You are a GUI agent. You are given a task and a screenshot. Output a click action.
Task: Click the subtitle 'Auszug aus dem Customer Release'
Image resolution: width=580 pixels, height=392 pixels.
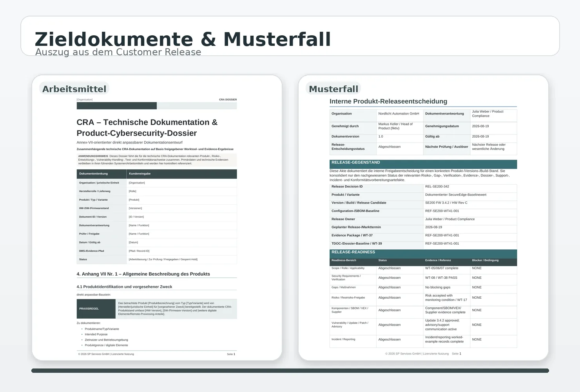118,52
